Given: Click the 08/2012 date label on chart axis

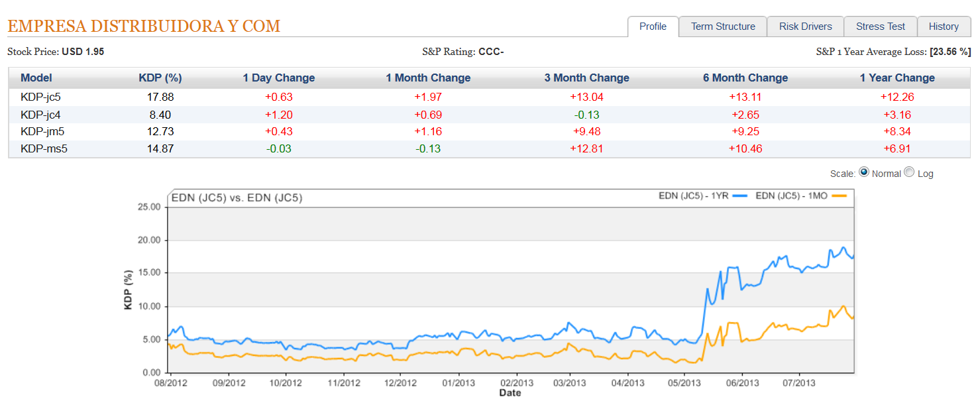Looking at the screenshot, I should [x=170, y=383].
